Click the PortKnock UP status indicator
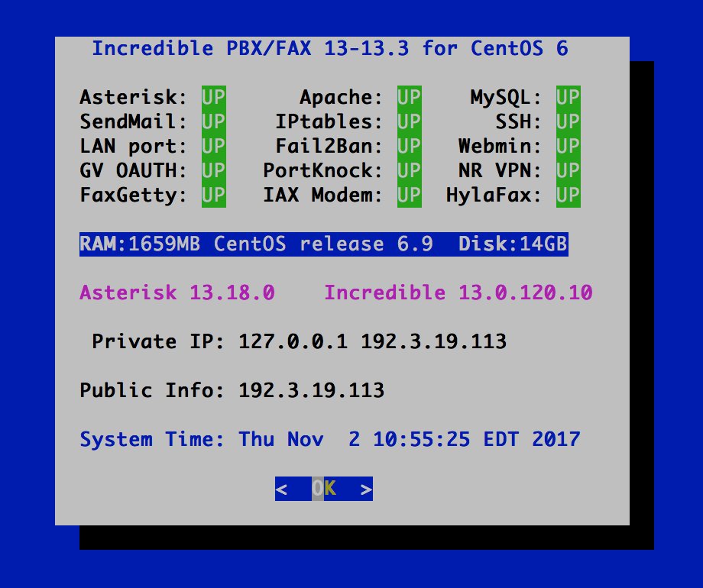The image size is (703, 588). coord(410,171)
